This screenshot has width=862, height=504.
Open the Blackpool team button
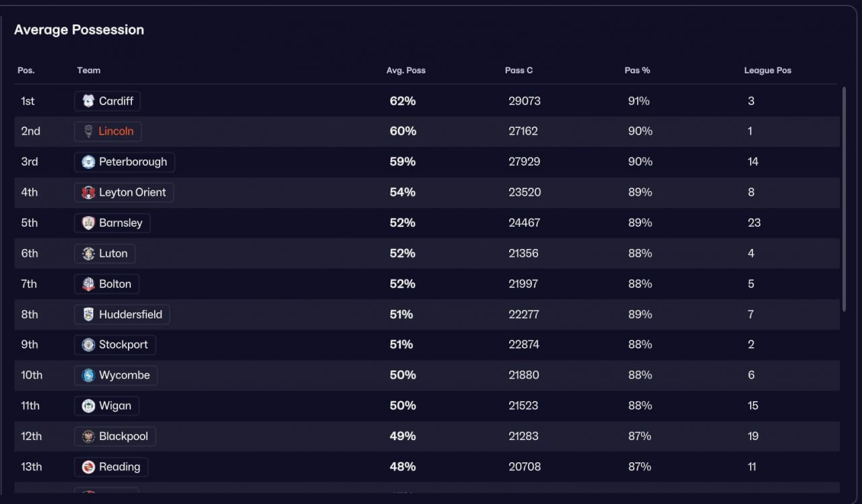115,436
